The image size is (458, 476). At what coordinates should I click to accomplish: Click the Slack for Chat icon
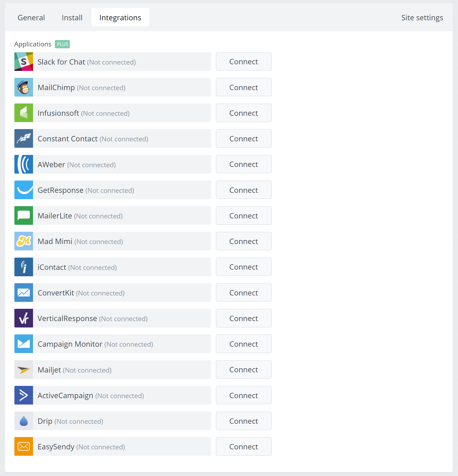[x=24, y=62]
